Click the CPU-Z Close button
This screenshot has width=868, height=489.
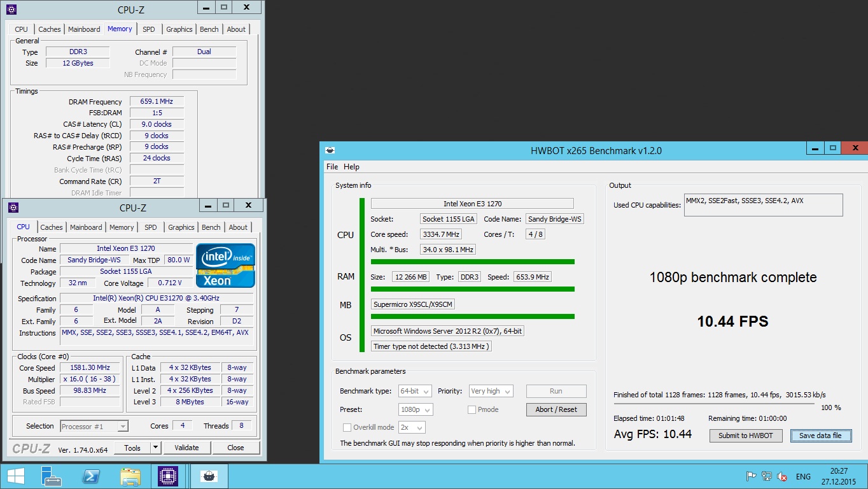[235, 448]
